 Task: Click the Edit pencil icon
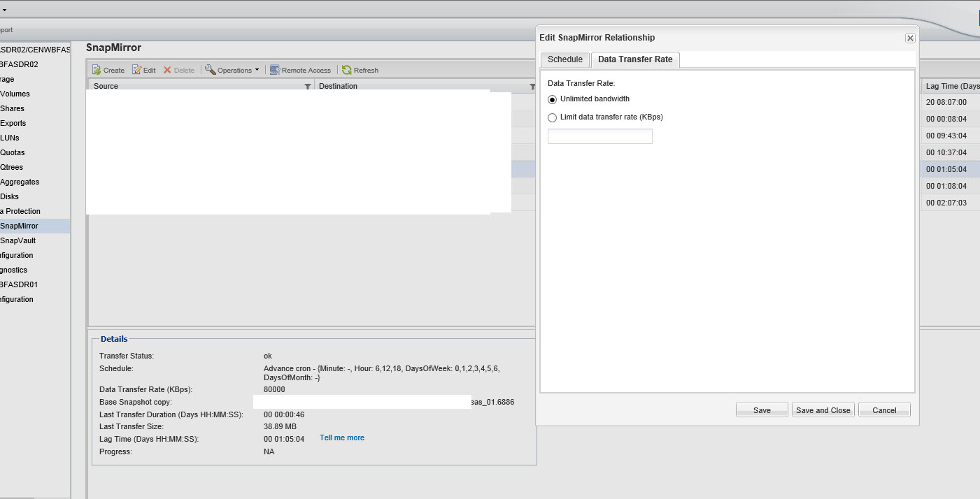click(137, 70)
